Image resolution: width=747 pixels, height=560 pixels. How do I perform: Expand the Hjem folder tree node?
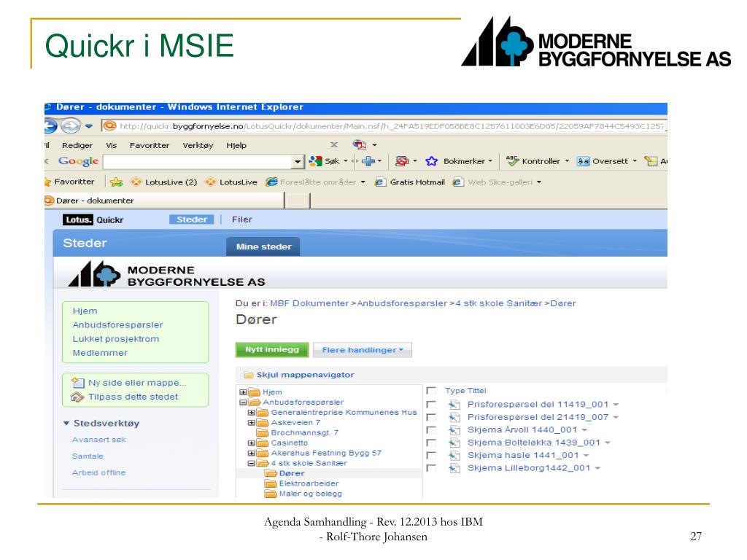tap(243, 392)
